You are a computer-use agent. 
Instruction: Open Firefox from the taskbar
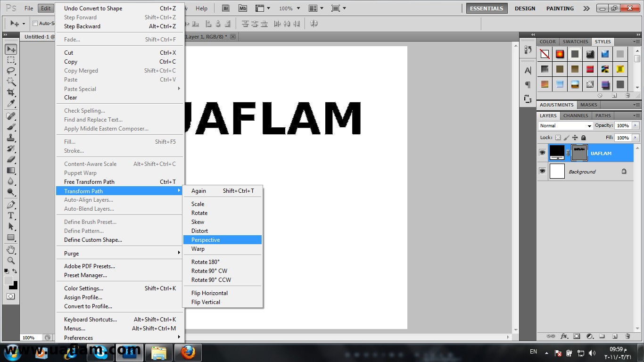pyautogui.click(x=188, y=352)
